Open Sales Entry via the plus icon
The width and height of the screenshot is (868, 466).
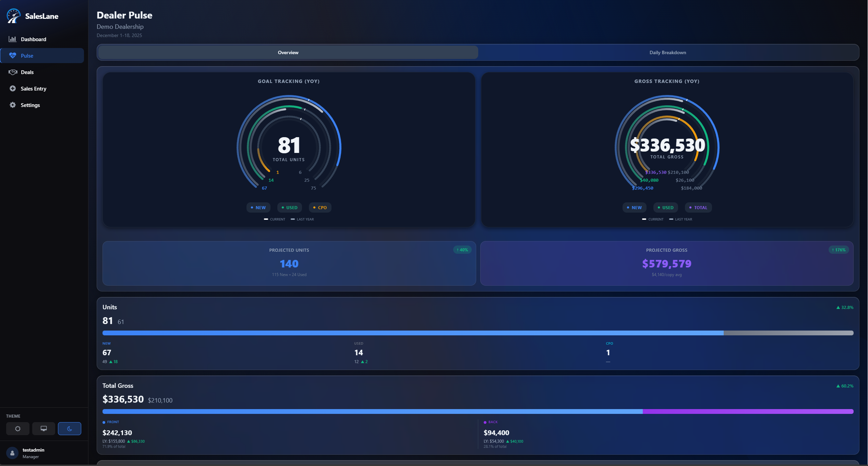point(12,88)
